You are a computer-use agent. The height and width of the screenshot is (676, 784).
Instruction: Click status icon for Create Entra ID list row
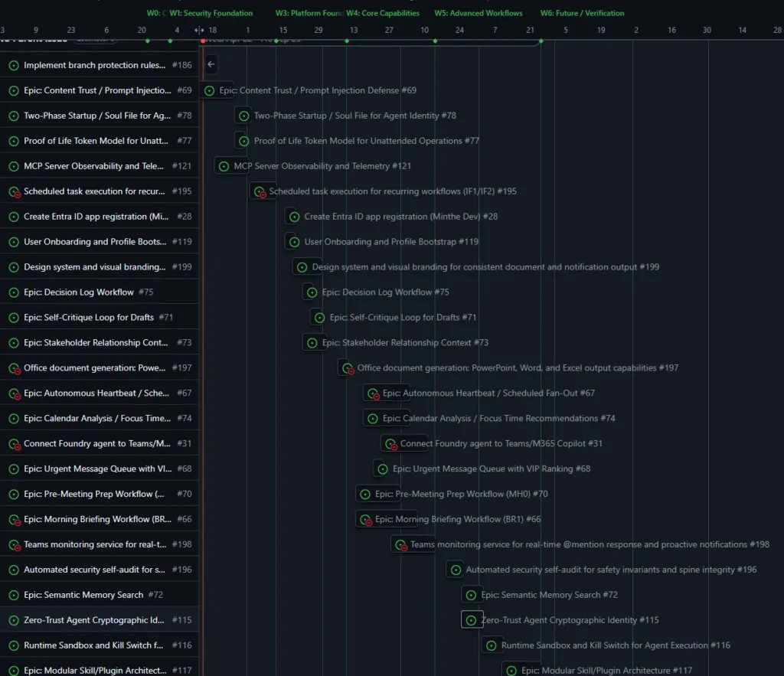click(x=14, y=217)
